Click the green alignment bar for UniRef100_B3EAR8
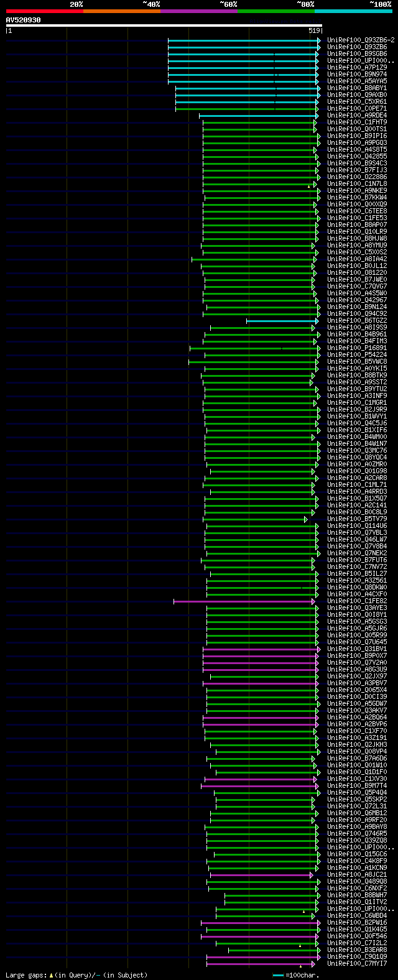 point(274,950)
